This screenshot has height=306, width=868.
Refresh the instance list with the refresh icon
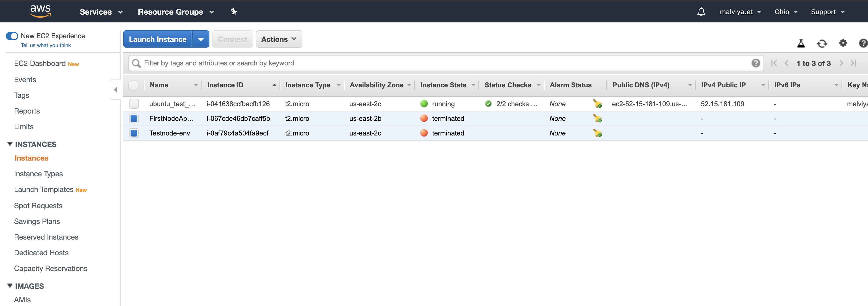pyautogui.click(x=822, y=43)
